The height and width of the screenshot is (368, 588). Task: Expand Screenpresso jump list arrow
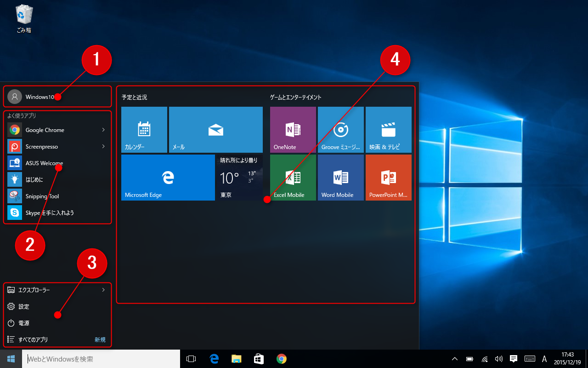(x=103, y=147)
